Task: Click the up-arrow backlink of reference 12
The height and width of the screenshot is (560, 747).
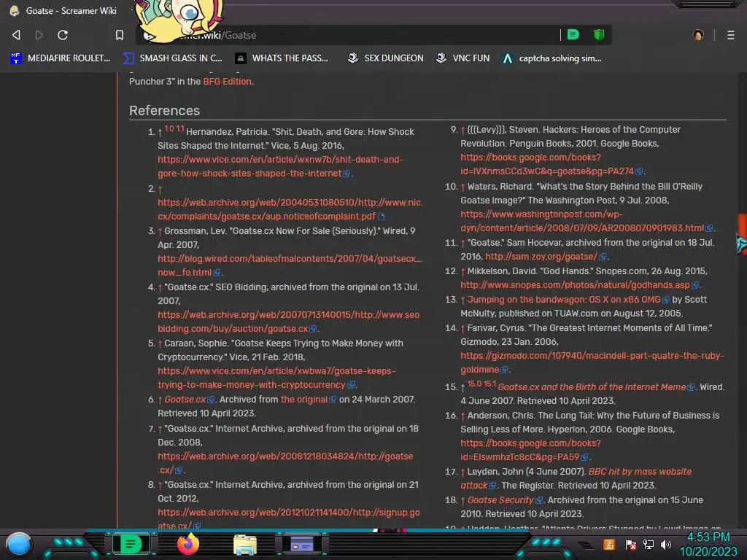Action: coord(462,272)
